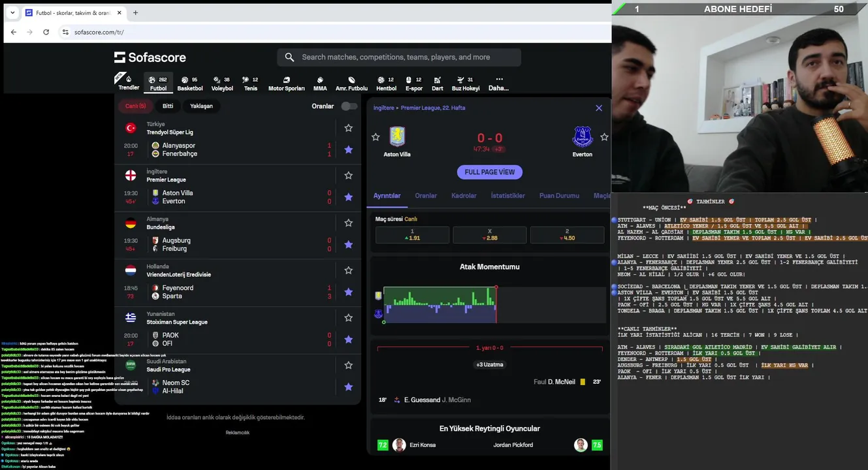Open the Dart category
The height and width of the screenshot is (470, 868).
[x=437, y=83]
